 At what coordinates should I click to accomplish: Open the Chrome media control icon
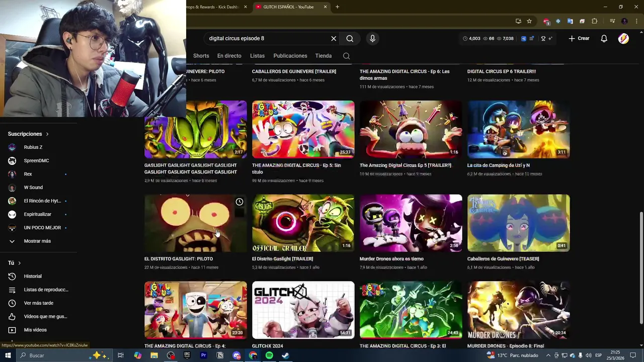tap(612, 21)
